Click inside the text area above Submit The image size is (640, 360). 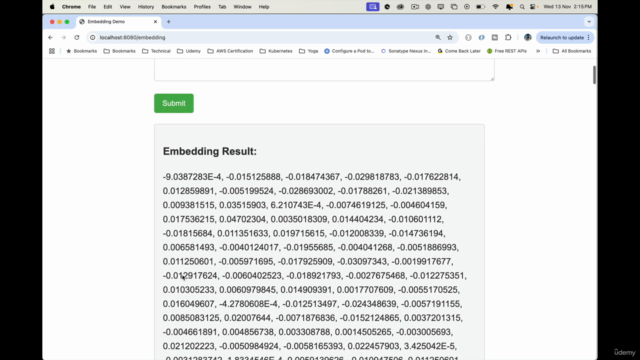[x=324, y=69]
